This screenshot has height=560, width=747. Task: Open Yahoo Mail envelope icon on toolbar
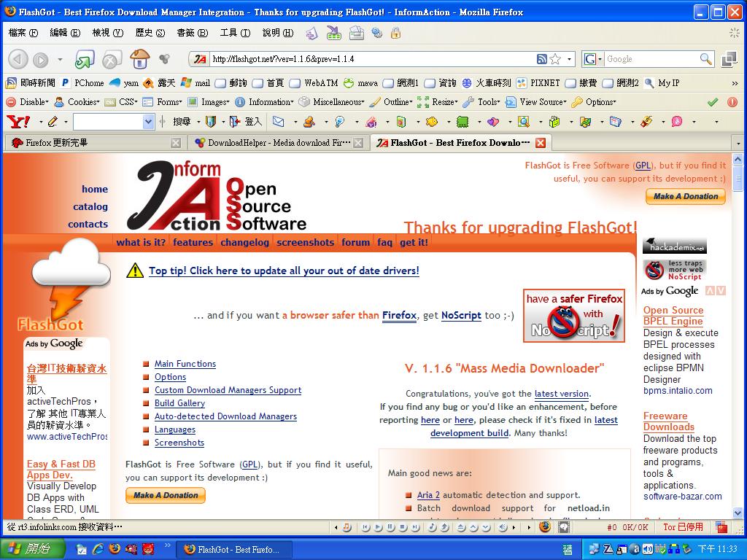(x=278, y=122)
